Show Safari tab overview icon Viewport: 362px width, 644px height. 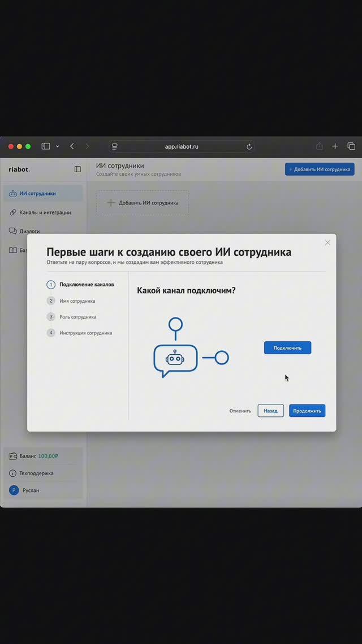click(351, 146)
